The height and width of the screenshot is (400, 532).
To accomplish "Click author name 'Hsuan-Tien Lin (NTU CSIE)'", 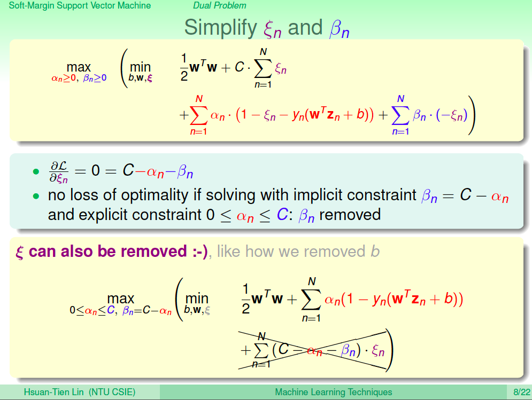I will click(x=80, y=392).
